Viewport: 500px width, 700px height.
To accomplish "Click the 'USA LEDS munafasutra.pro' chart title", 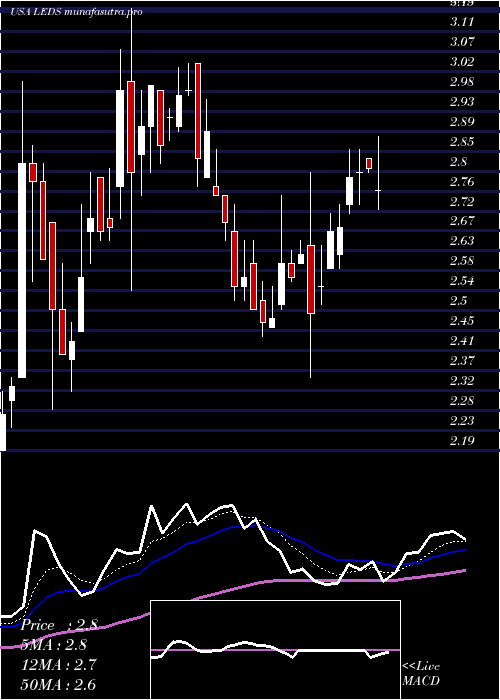I will coord(76,12).
